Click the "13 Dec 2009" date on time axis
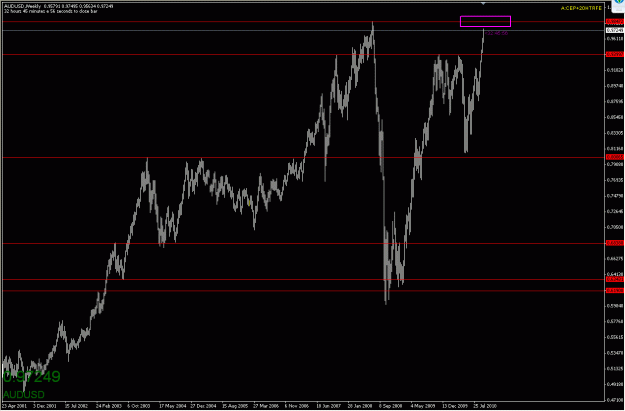The width and height of the screenshot is (625, 411). pyautogui.click(x=454, y=405)
